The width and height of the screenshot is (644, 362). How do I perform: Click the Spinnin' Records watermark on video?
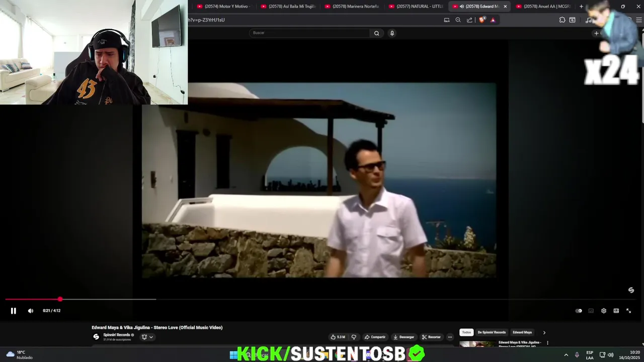coord(631,290)
